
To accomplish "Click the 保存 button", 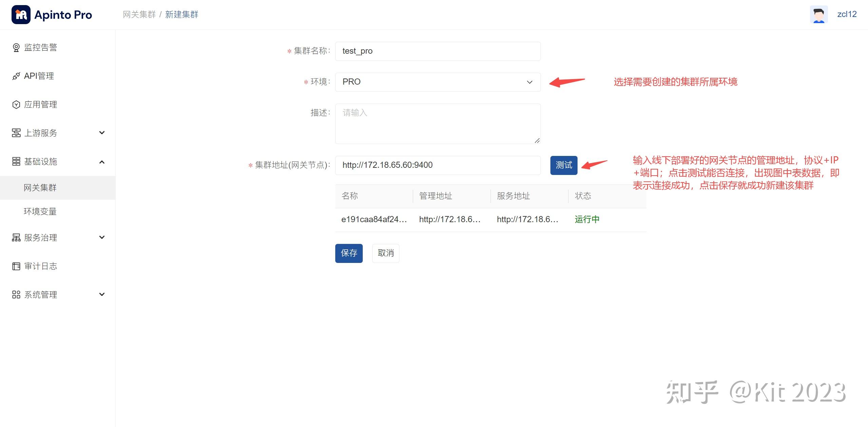I will (349, 253).
